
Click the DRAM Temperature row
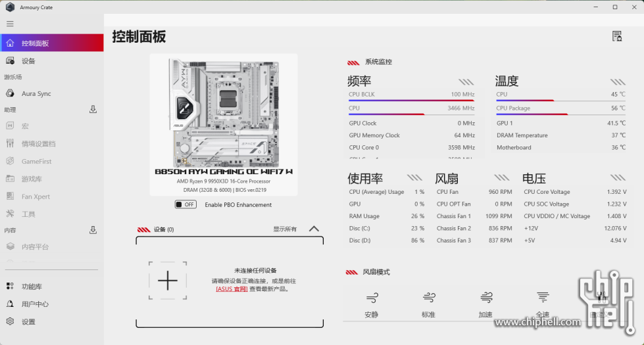561,135
